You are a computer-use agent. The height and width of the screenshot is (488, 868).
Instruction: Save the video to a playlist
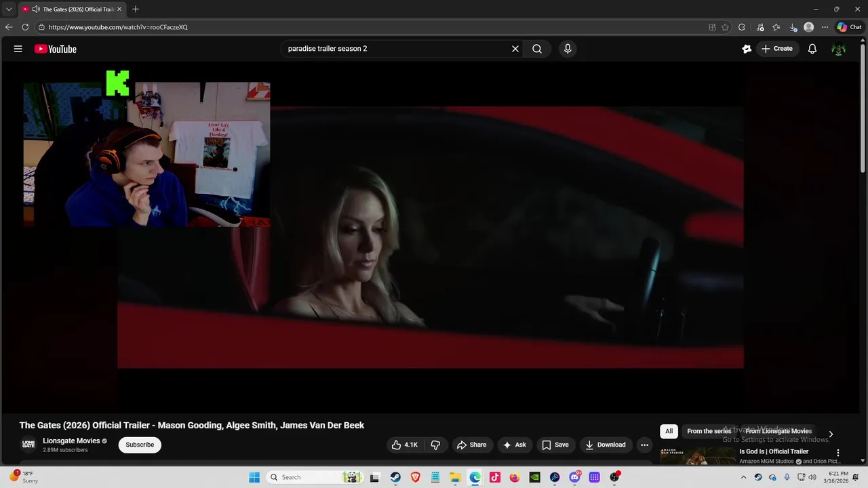tap(555, 445)
